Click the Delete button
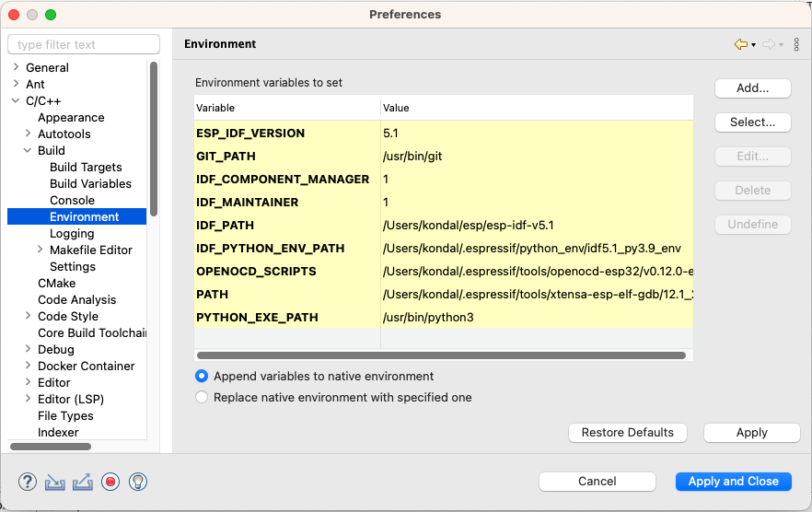This screenshot has width=812, height=512. pos(752,191)
